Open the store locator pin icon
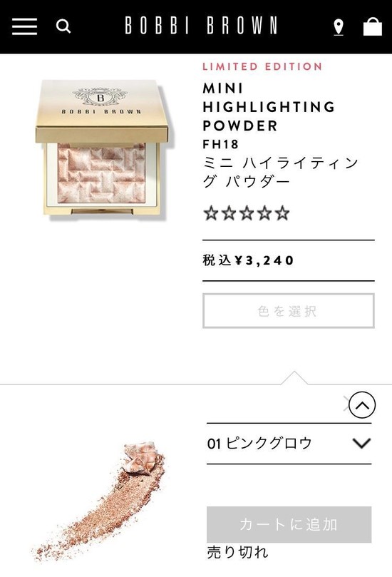 339,27
